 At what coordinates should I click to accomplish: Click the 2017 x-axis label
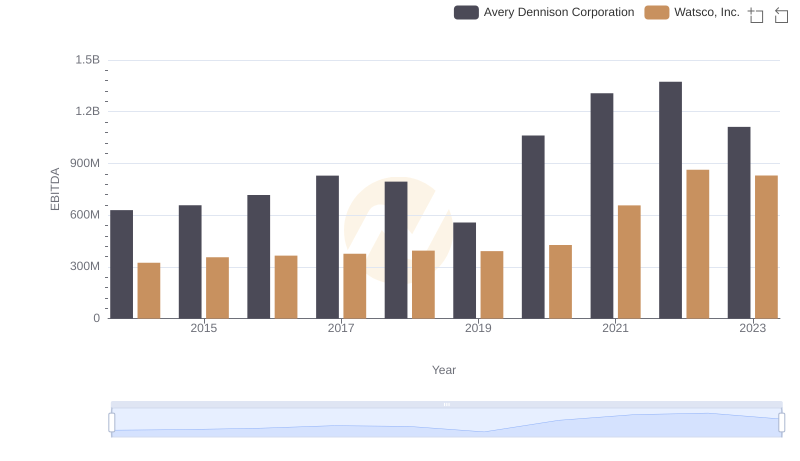341,328
